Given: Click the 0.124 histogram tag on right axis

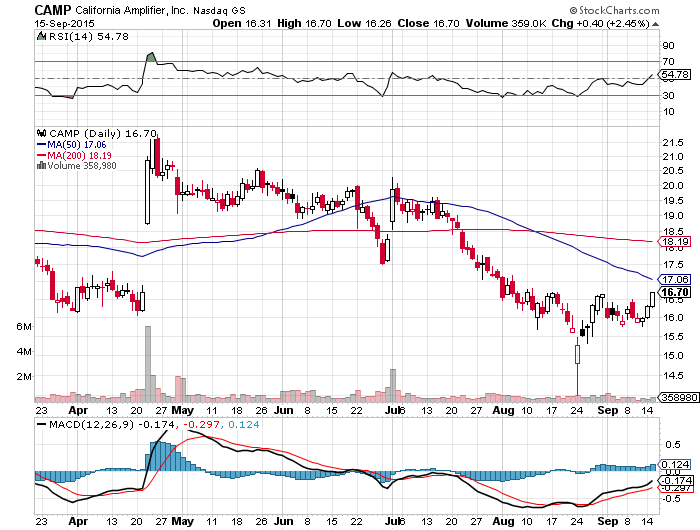Looking at the screenshot, I should pyautogui.click(x=675, y=465).
